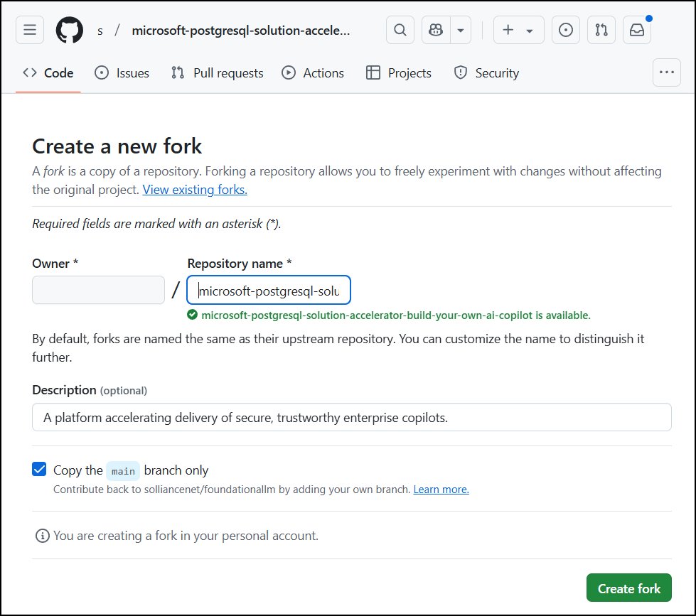Open the Owner selector field
This screenshot has height=616, width=696.
(x=99, y=290)
